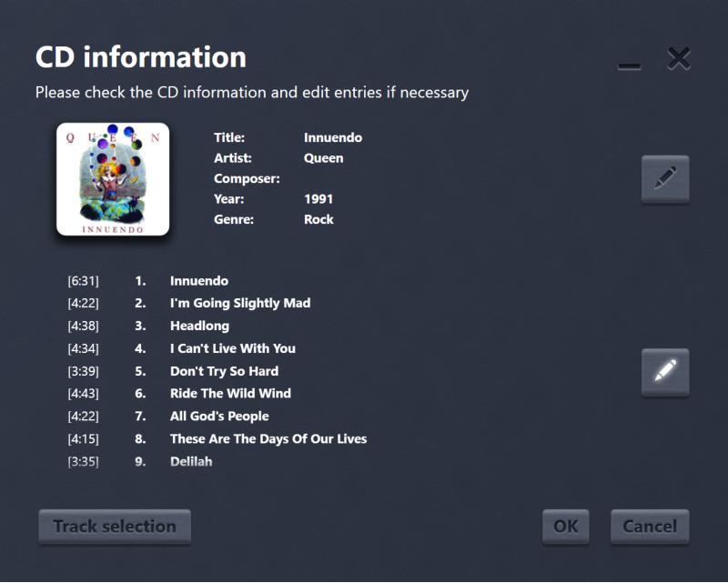Screen dimensions: 728x583
Task: Click the year value 1991
Action: 318,199
